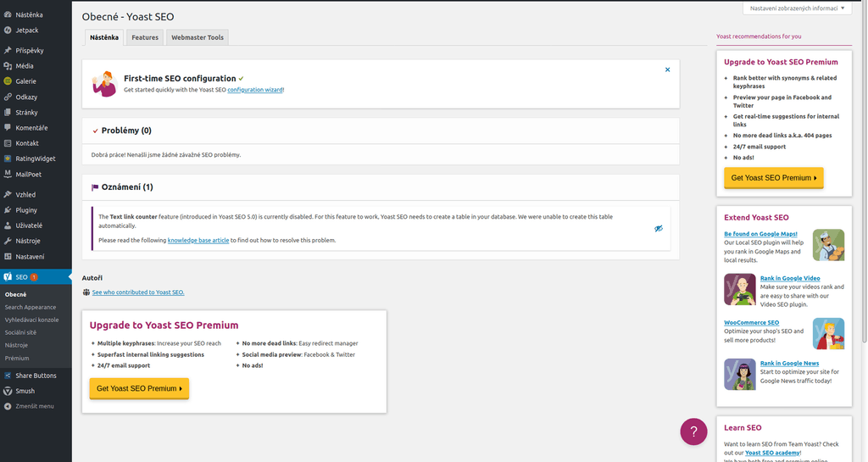Click the wizard assistant avatar image
868x462 pixels.
(x=104, y=84)
